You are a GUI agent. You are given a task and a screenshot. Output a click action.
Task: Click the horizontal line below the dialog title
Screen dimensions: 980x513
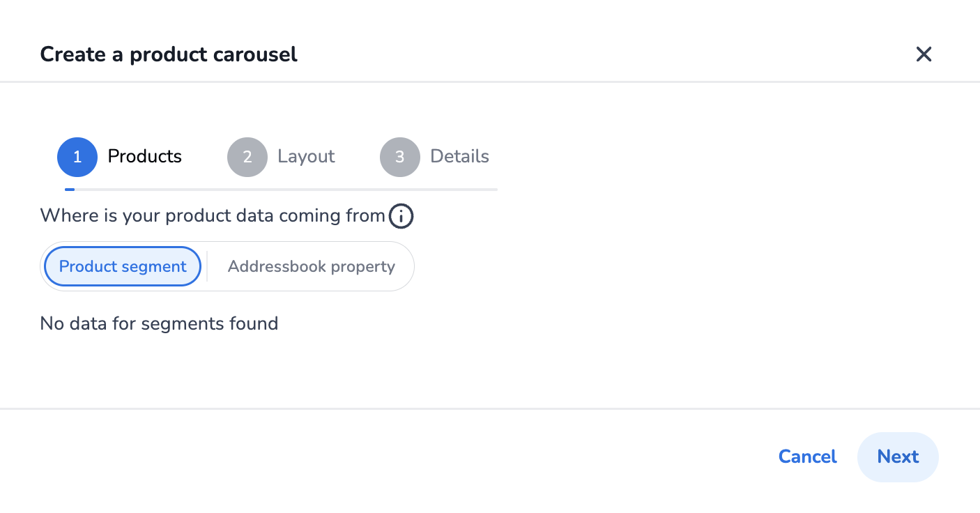tap(490, 82)
